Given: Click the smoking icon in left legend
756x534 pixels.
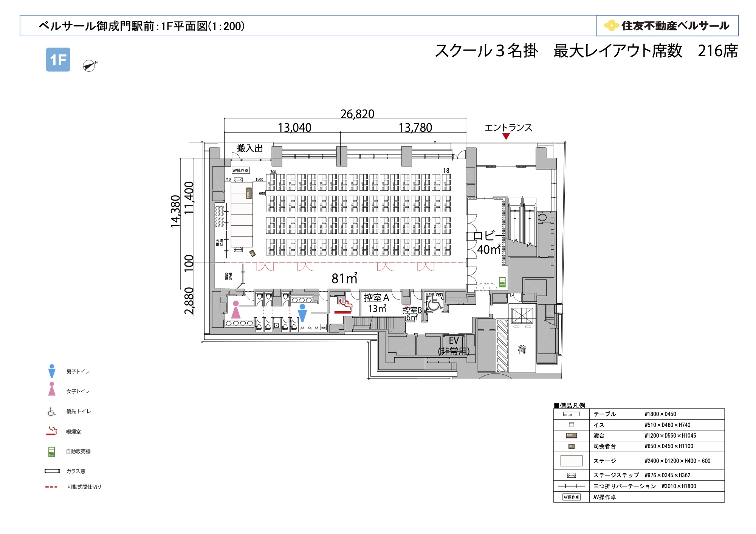Looking at the screenshot, I should click(x=52, y=431).
